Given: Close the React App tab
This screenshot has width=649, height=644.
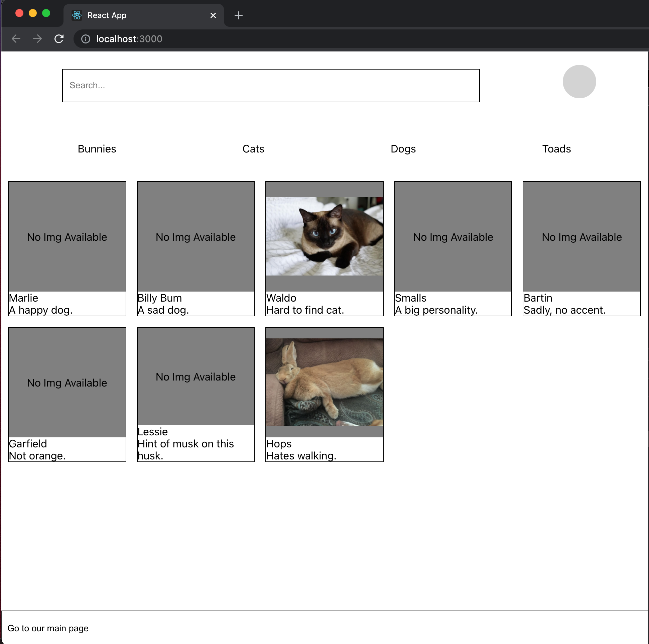Looking at the screenshot, I should point(213,15).
